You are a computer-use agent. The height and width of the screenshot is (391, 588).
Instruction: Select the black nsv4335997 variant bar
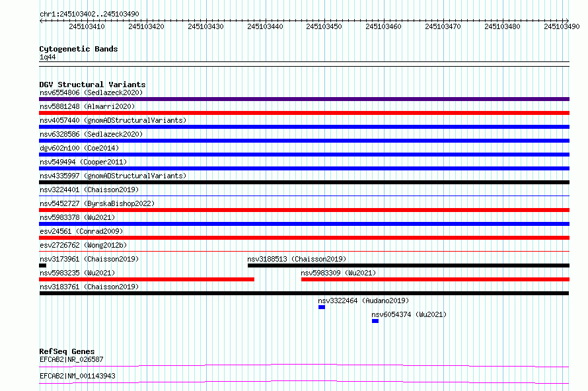[x=304, y=182]
